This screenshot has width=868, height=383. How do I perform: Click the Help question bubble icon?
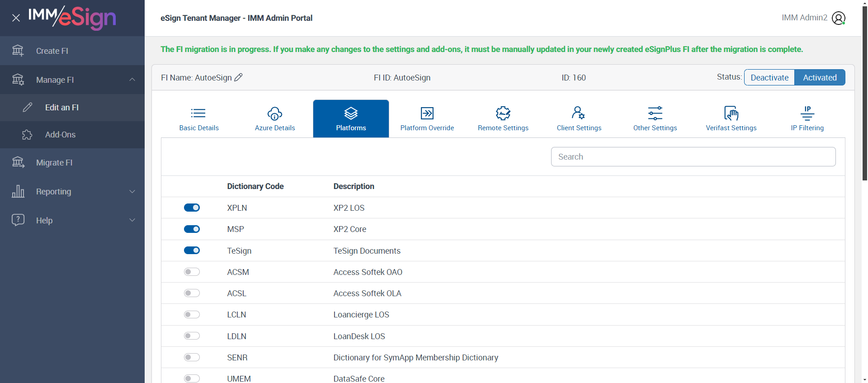(18, 220)
